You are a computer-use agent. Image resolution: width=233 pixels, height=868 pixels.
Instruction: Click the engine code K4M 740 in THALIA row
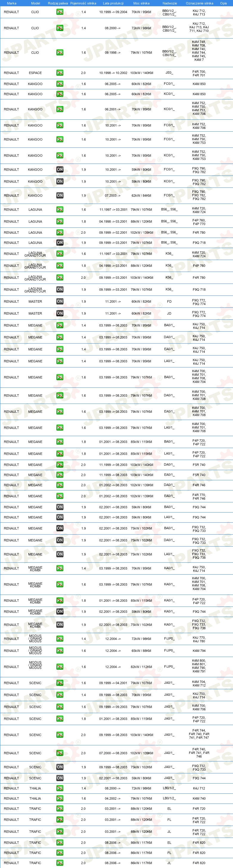[199, 798]
